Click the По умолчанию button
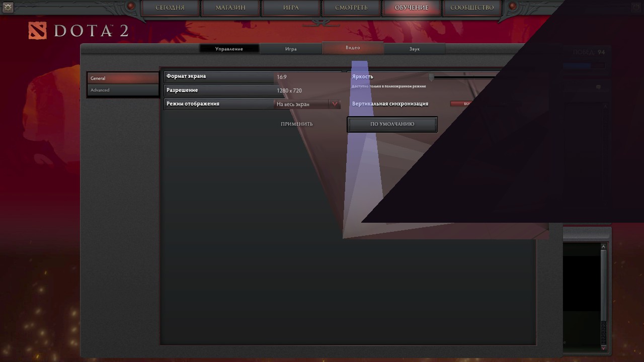 pyautogui.click(x=392, y=124)
